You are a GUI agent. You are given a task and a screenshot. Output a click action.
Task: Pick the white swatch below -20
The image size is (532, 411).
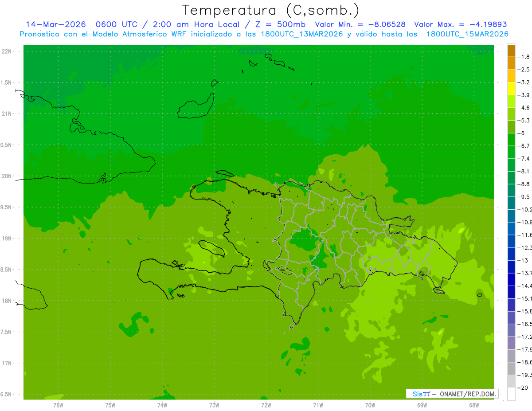pos(511,394)
